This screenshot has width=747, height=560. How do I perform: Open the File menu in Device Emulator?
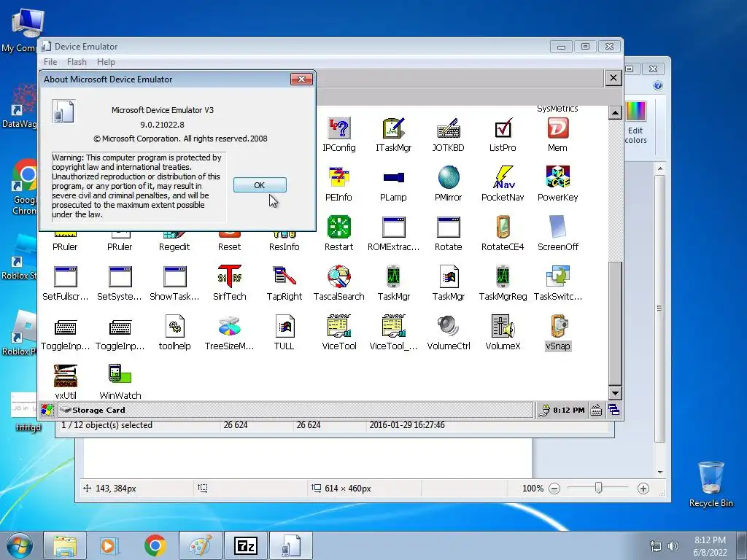tap(50, 62)
